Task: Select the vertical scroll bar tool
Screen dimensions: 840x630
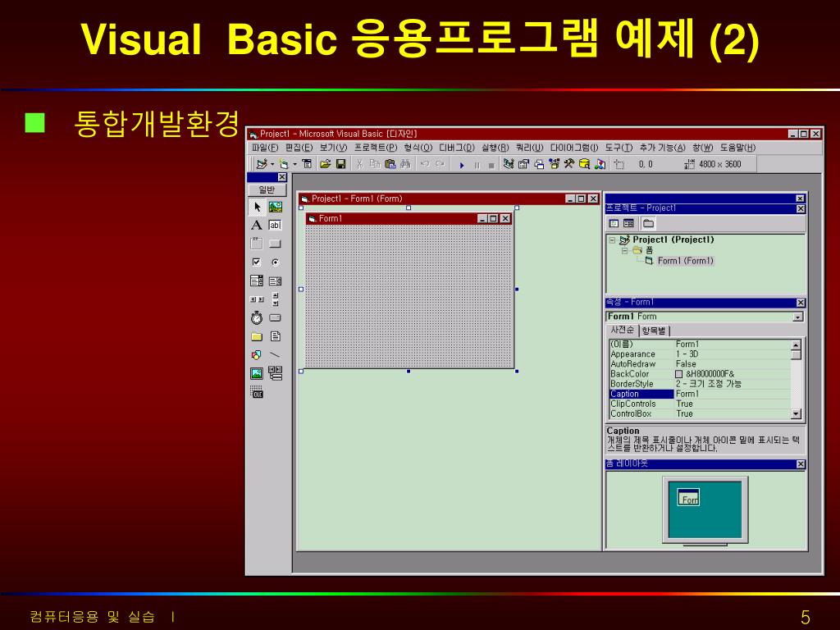Action: [276, 299]
